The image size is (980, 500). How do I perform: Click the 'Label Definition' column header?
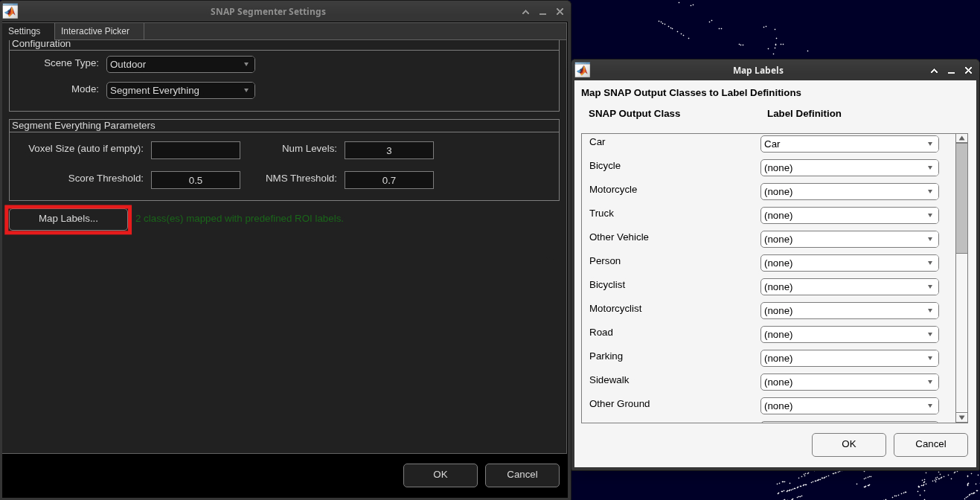[804, 114]
